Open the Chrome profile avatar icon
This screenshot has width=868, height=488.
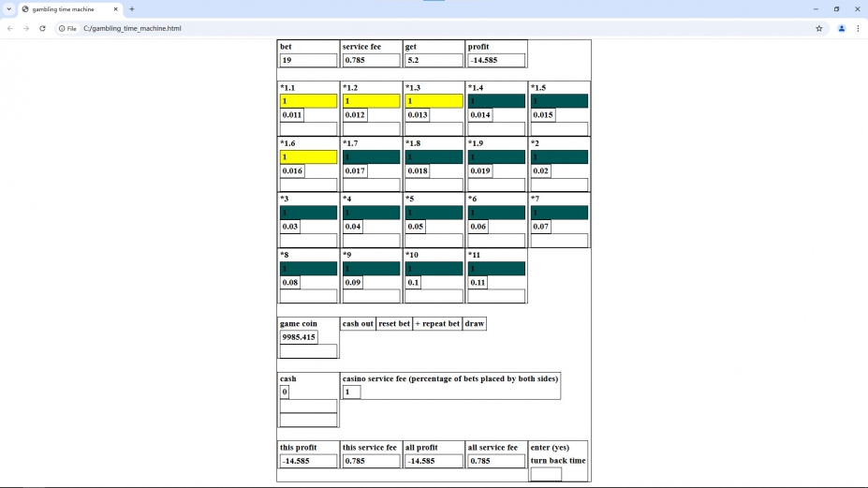pos(841,28)
